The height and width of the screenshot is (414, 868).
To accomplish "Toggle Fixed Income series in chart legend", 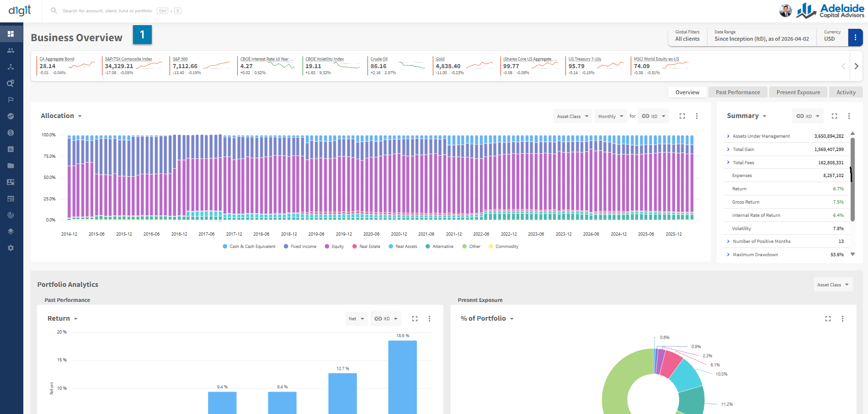I will [x=300, y=247].
